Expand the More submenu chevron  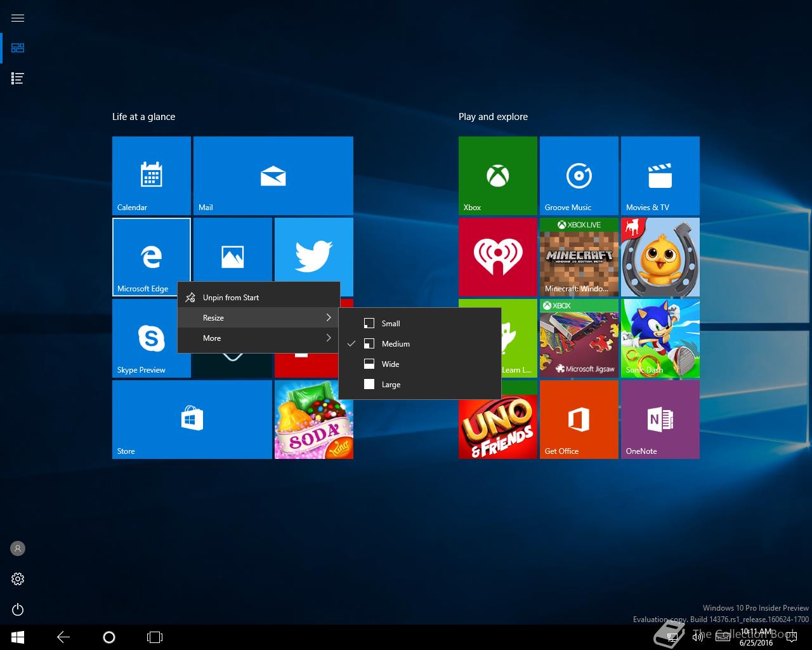coord(329,338)
